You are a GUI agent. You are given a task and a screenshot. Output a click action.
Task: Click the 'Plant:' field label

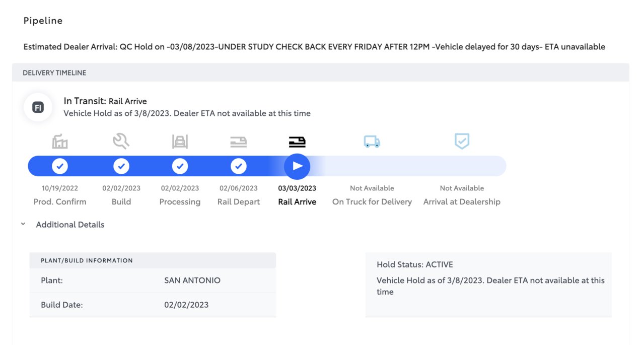click(x=52, y=281)
